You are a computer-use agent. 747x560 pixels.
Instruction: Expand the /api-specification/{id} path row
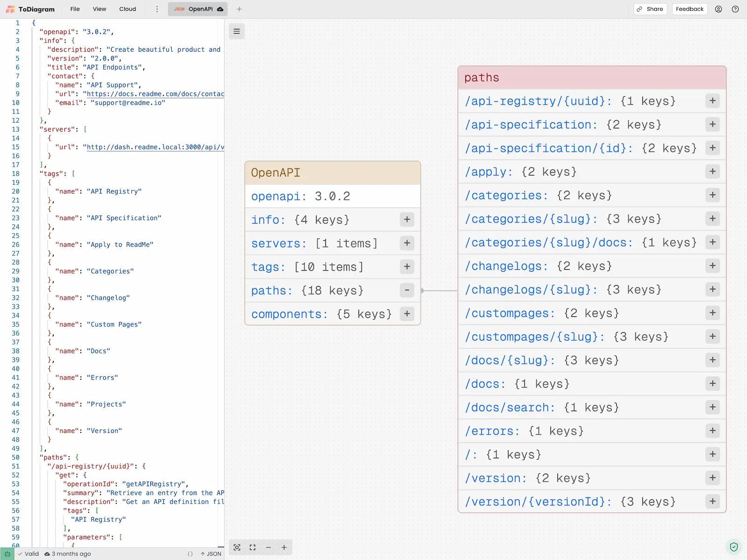click(712, 148)
